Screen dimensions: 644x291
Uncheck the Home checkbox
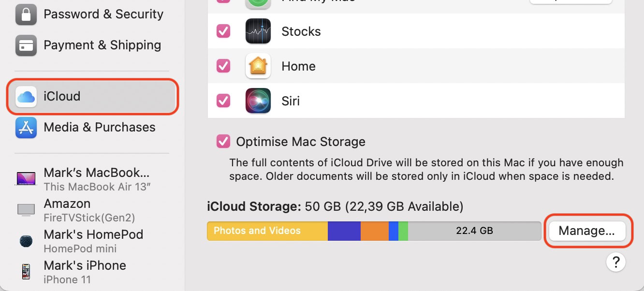click(x=223, y=66)
